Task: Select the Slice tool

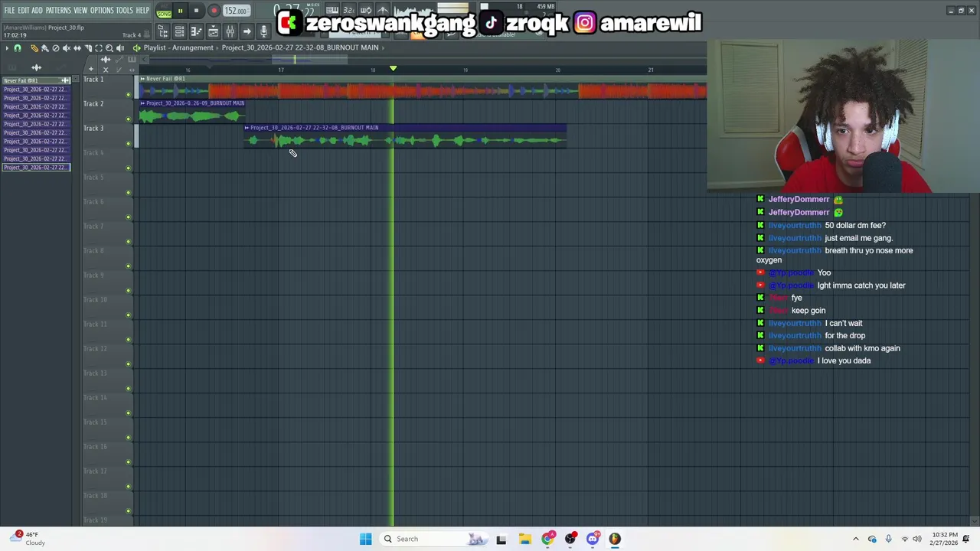Action: [x=87, y=48]
